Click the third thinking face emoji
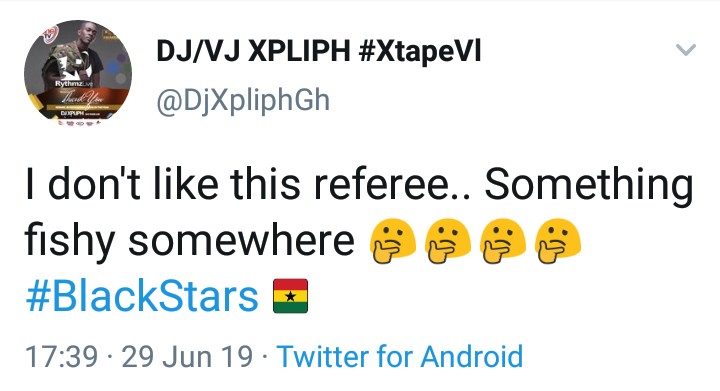The width and height of the screenshot is (720, 391). [503, 241]
